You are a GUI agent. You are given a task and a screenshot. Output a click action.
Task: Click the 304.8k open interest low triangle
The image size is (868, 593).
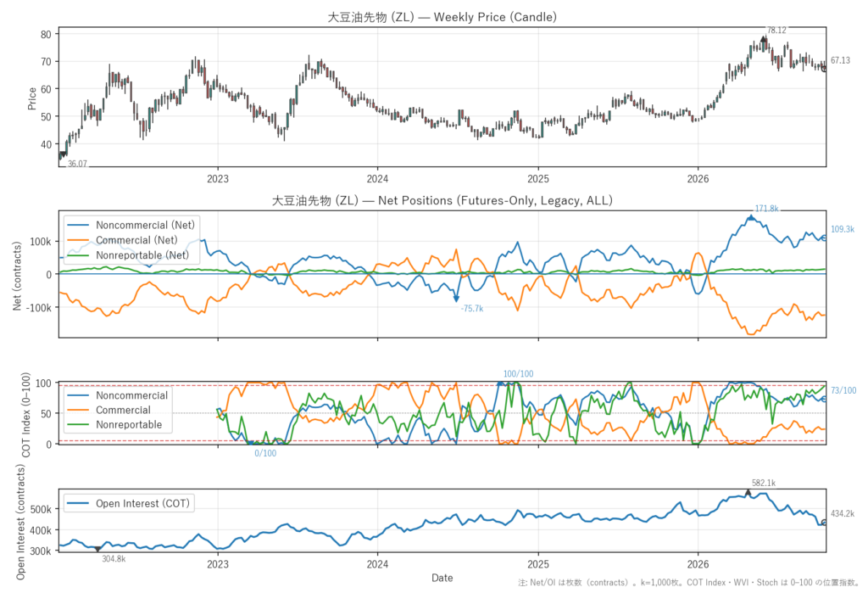click(x=98, y=549)
